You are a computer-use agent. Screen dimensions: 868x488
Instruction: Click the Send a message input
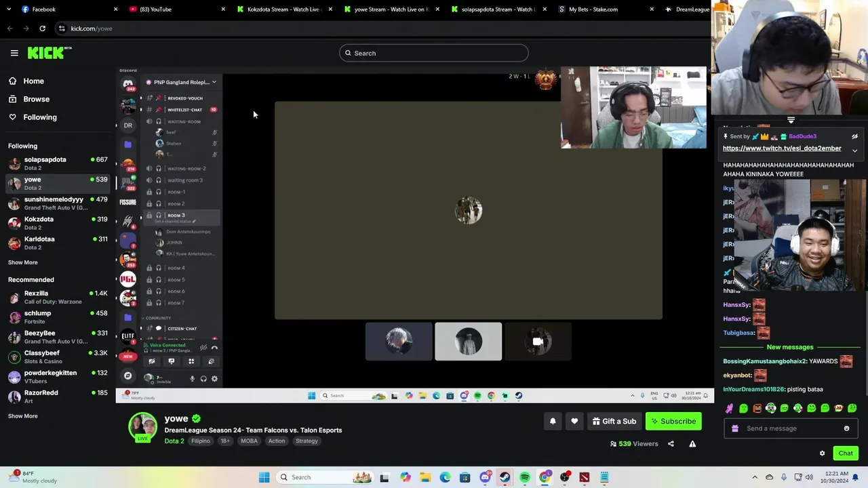click(x=791, y=428)
